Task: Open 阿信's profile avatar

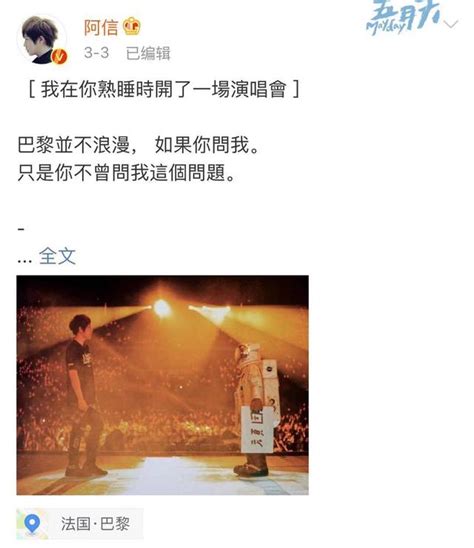Action: [x=42, y=39]
